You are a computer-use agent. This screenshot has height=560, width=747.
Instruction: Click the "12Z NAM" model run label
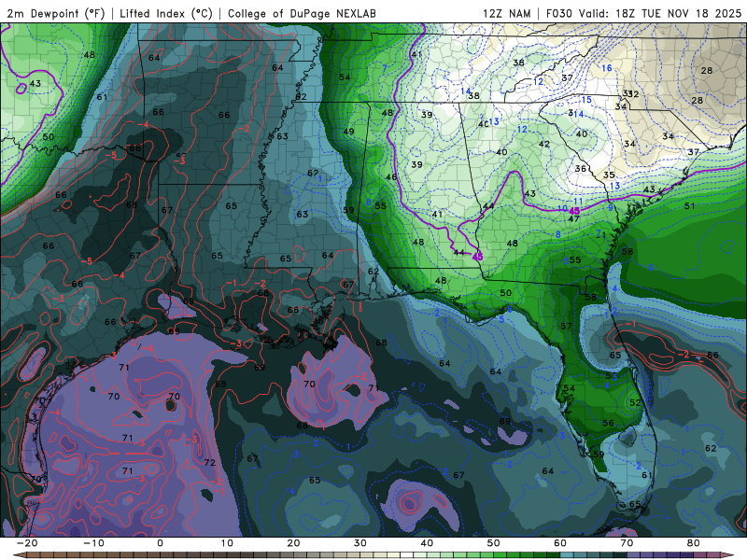tap(507, 13)
